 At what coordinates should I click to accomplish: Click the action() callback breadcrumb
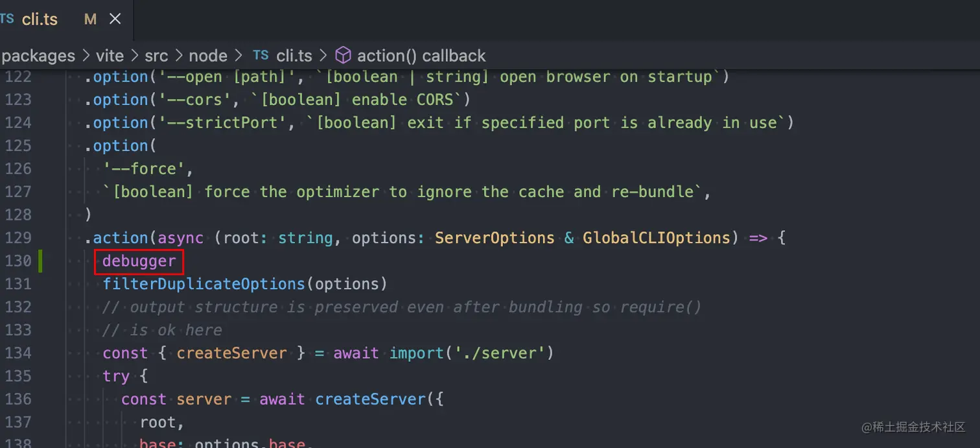click(x=421, y=56)
